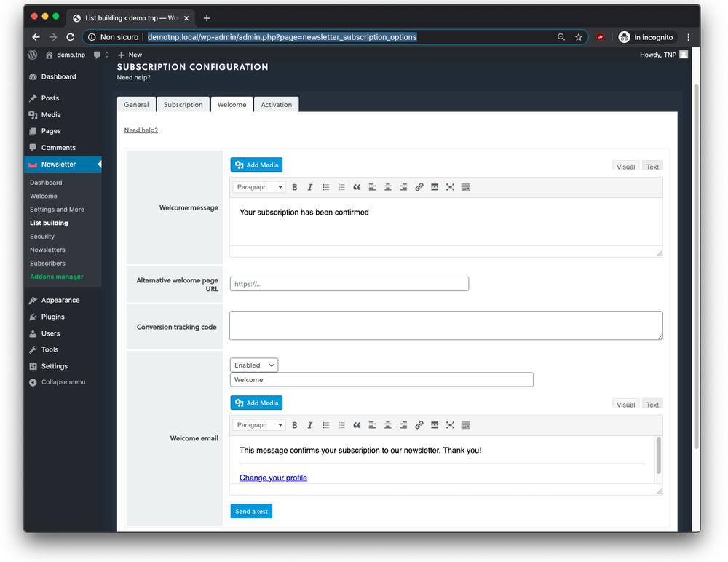
Task: Toggle toolbar in Welcome message editor
Action: coord(466,187)
